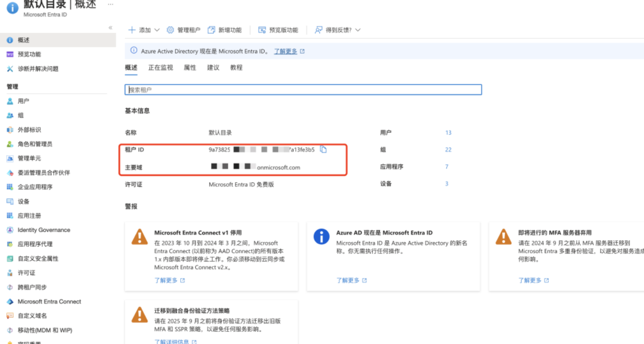Copy the tenant ID with copy icon
Screen dimensions: 644x344
click(x=324, y=150)
